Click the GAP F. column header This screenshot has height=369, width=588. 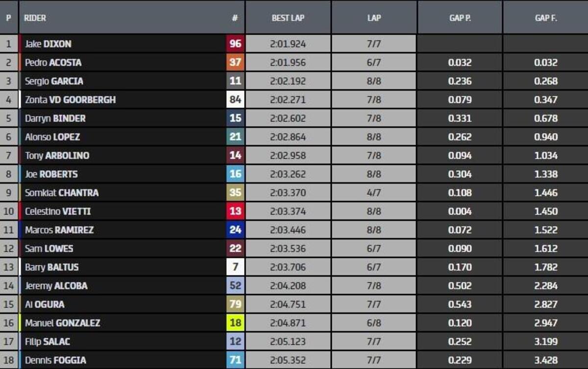(x=545, y=18)
